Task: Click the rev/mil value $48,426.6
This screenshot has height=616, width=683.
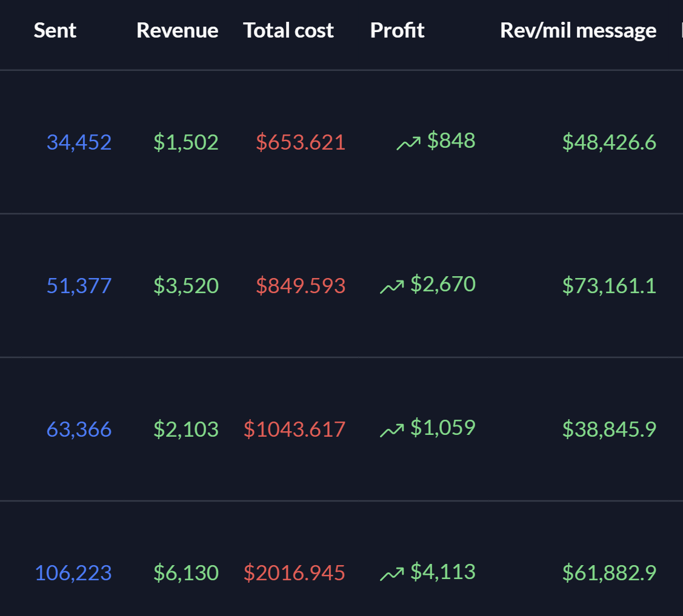Action: (610, 142)
